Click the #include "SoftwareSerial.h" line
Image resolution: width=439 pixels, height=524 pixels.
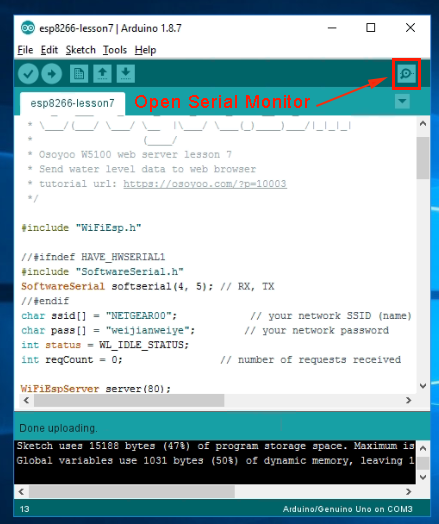102,272
